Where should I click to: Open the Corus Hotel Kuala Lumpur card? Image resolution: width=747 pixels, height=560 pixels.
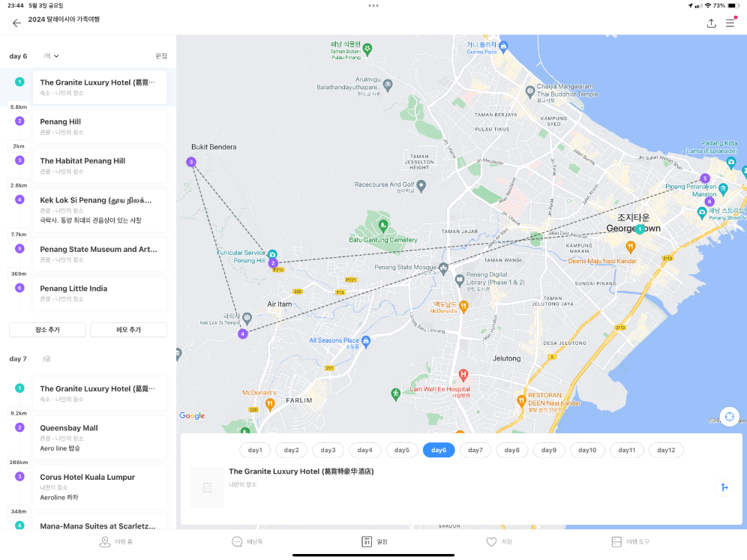tap(100, 487)
